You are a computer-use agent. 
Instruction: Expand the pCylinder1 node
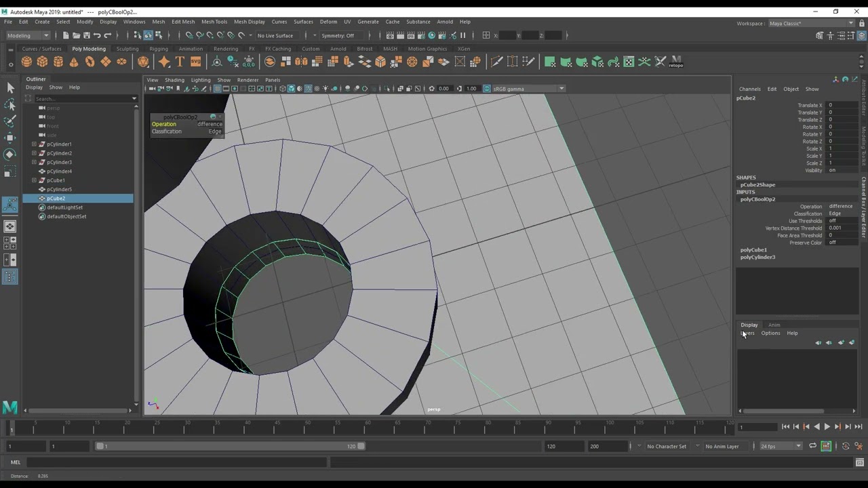point(34,144)
